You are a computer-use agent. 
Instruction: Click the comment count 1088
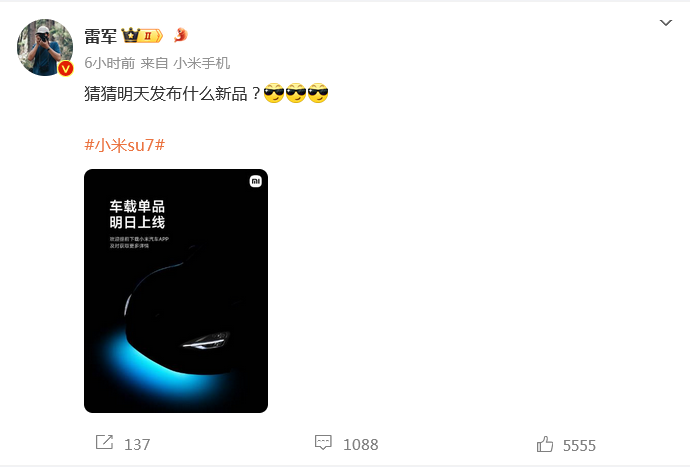360,445
